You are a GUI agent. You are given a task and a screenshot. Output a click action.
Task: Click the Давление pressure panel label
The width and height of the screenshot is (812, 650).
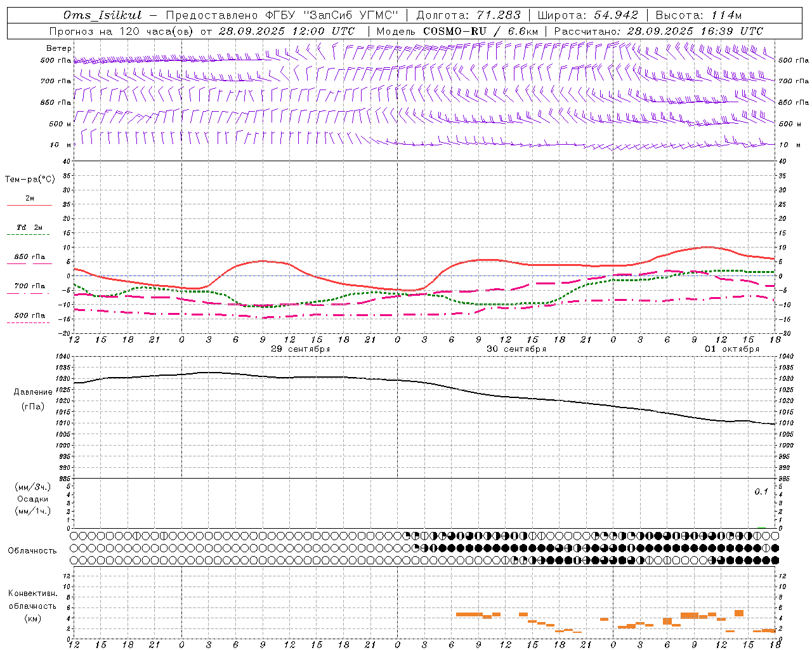tap(33, 392)
